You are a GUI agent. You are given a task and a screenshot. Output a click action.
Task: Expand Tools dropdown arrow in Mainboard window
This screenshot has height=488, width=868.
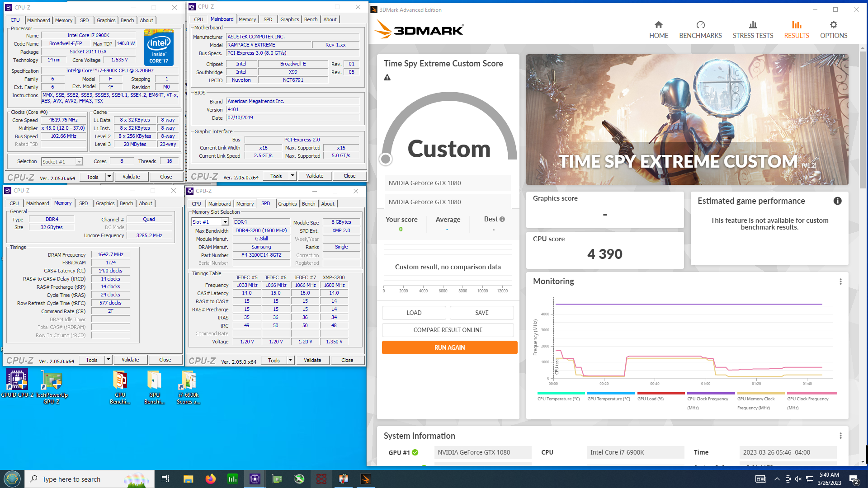coord(292,176)
